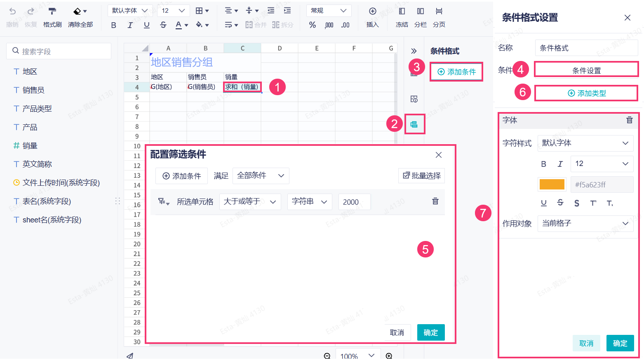
Task: Toggle strikethrough in the top toolbar
Action: click(163, 25)
